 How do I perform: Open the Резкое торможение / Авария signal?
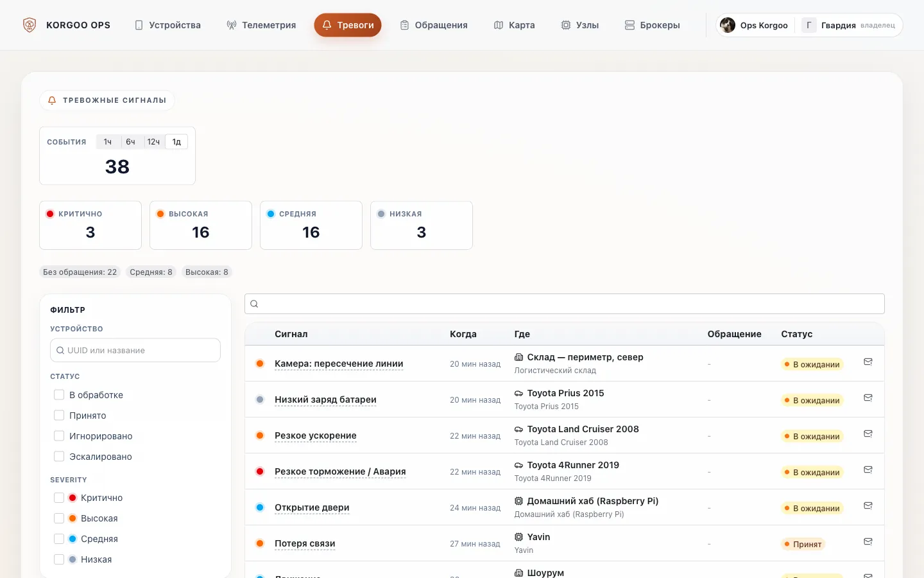[340, 471]
